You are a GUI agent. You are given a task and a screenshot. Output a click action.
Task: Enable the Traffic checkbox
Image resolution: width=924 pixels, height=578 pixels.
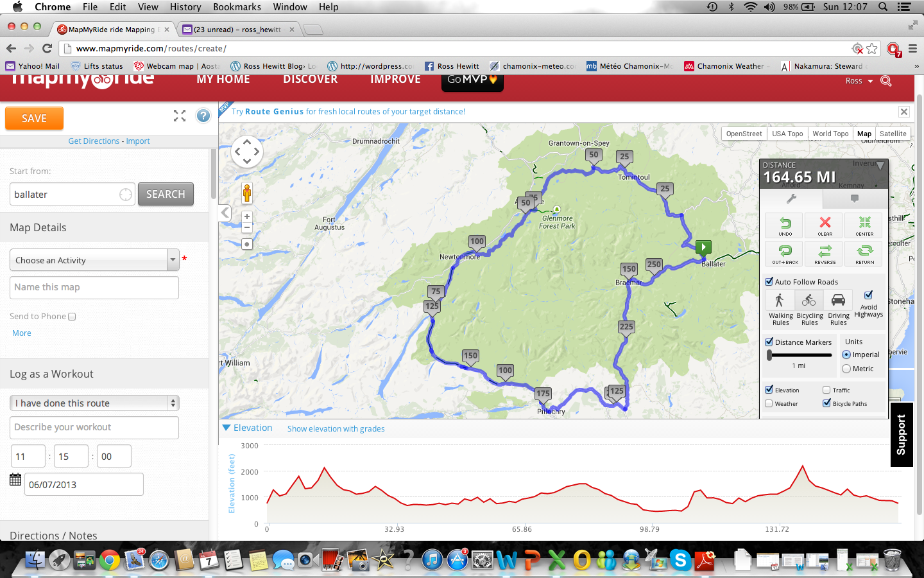pyautogui.click(x=826, y=390)
